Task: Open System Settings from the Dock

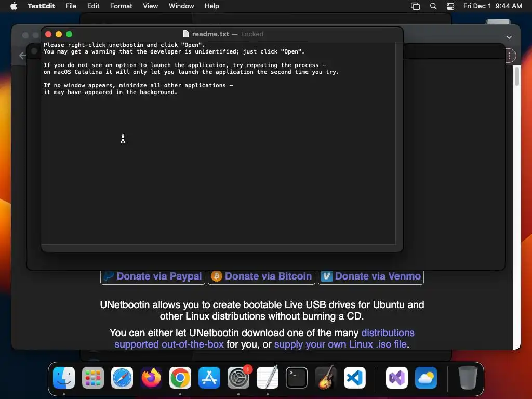Action: [x=238, y=378]
